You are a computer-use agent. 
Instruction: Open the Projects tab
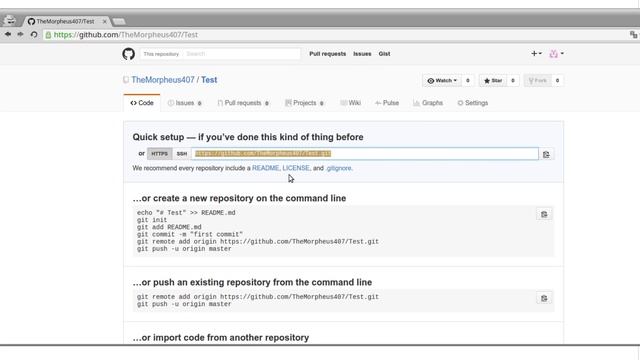click(x=304, y=103)
